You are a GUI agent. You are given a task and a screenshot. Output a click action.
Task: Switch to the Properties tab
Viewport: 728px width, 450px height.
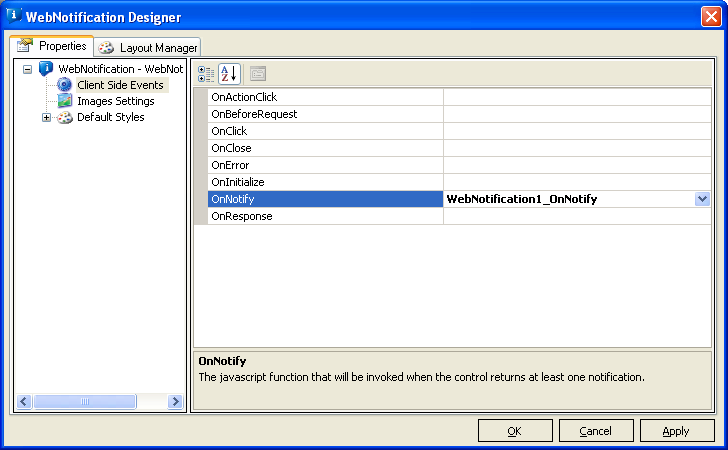[x=52, y=46]
